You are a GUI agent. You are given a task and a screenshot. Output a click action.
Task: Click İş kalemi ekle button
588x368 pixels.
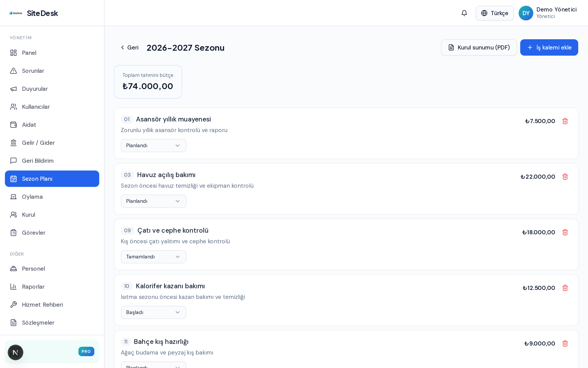(x=549, y=47)
